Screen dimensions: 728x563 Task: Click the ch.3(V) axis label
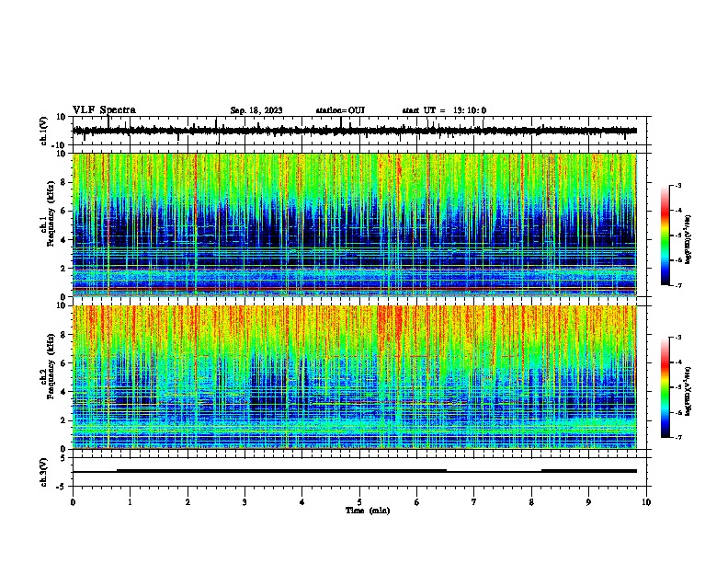pyautogui.click(x=44, y=472)
